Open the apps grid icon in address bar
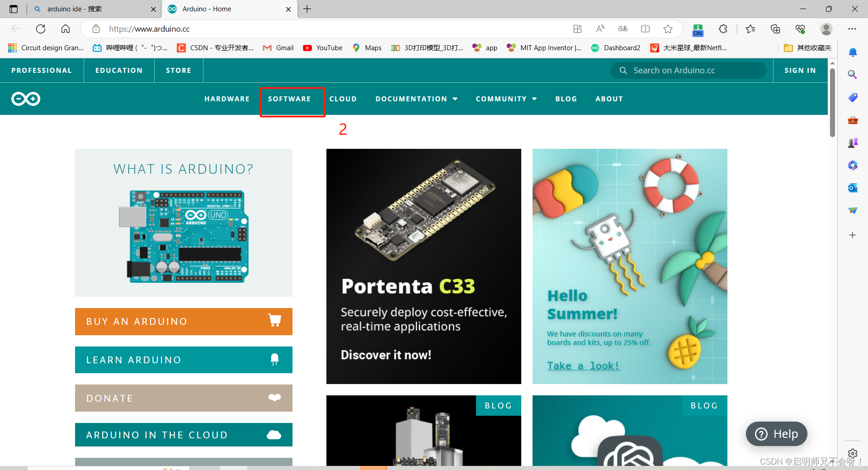Viewport: 868px width, 470px height. click(577, 29)
